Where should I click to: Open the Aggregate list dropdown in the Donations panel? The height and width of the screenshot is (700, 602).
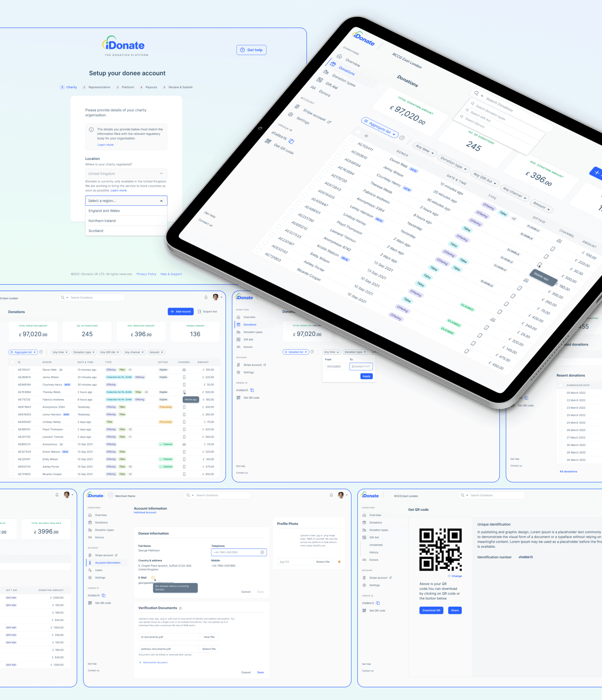click(x=23, y=352)
